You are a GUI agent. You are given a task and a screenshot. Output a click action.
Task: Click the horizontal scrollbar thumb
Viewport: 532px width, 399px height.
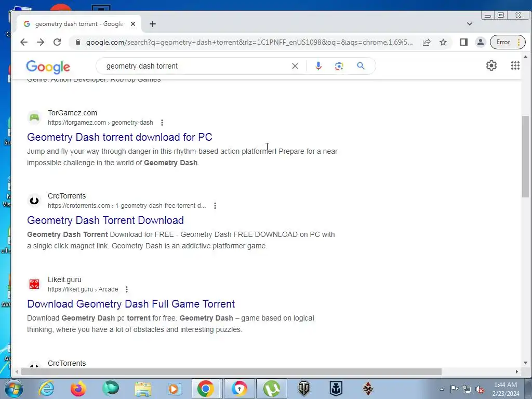(231, 372)
